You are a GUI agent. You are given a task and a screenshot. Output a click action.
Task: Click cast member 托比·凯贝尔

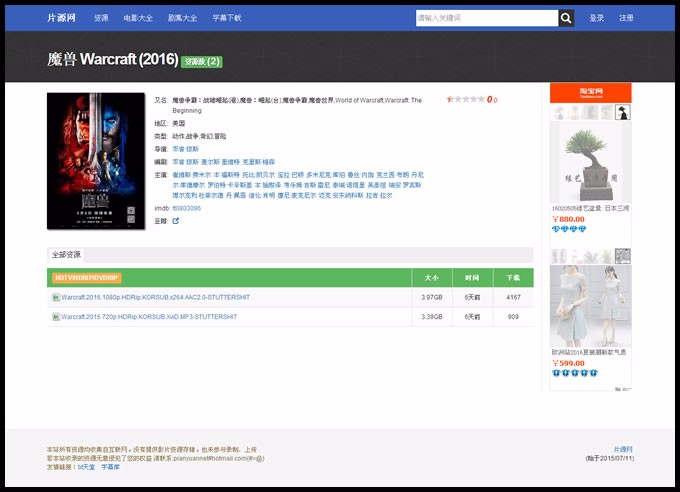[258, 175]
